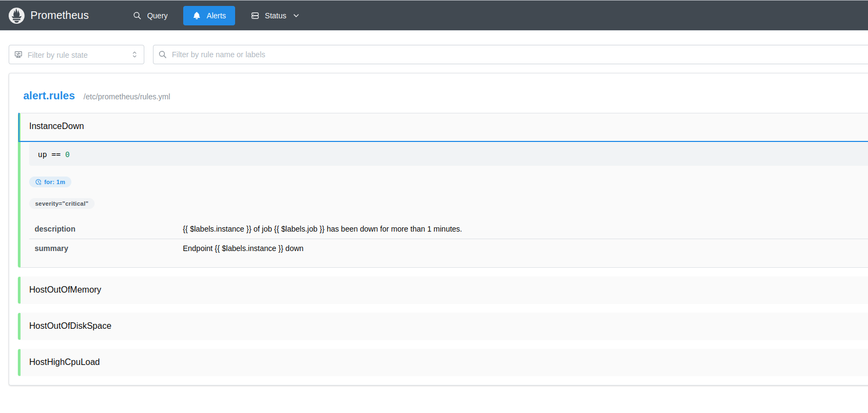Open the Filter by rule state selector arrows
Image resolution: width=868 pixels, height=413 pixels.
coord(135,55)
